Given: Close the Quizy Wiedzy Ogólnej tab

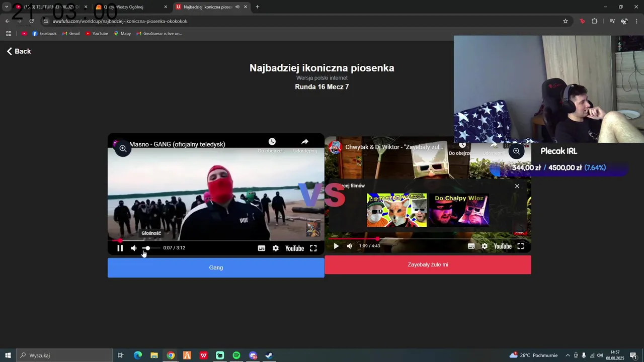Looking at the screenshot, I should tap(166, 7).
